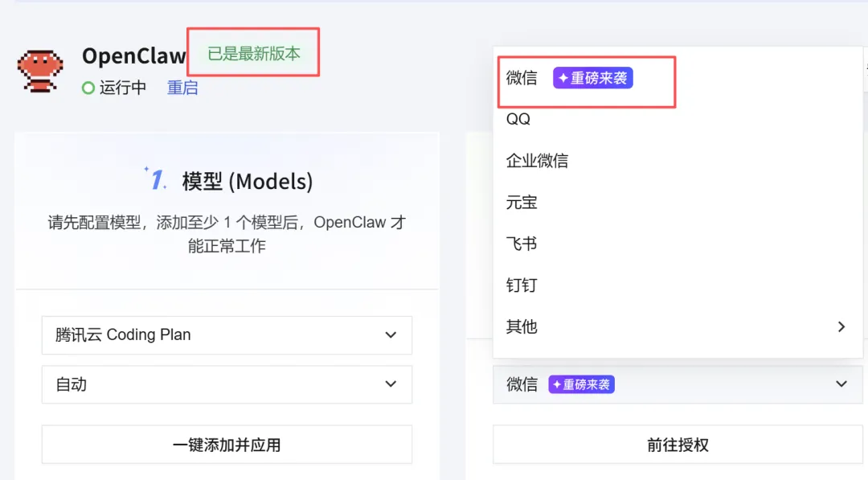Select 微信 from the channel list

click(x=522, y=78)
